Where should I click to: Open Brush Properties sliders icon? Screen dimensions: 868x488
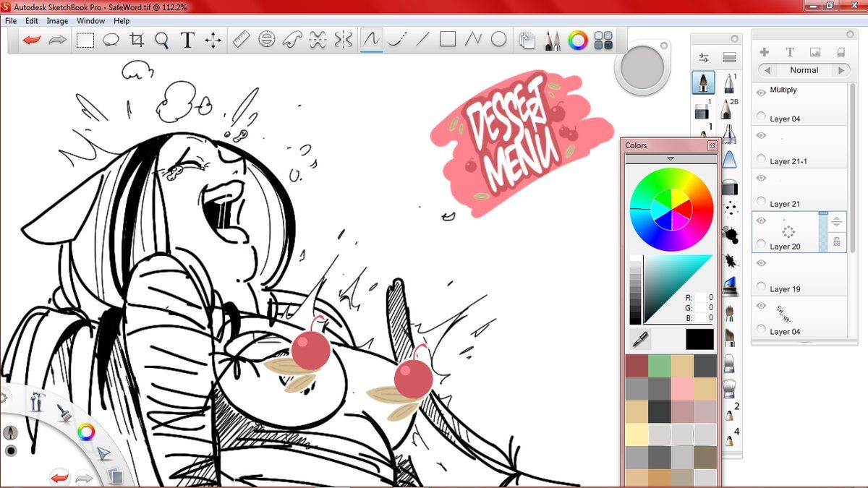(x=704, y=58)
